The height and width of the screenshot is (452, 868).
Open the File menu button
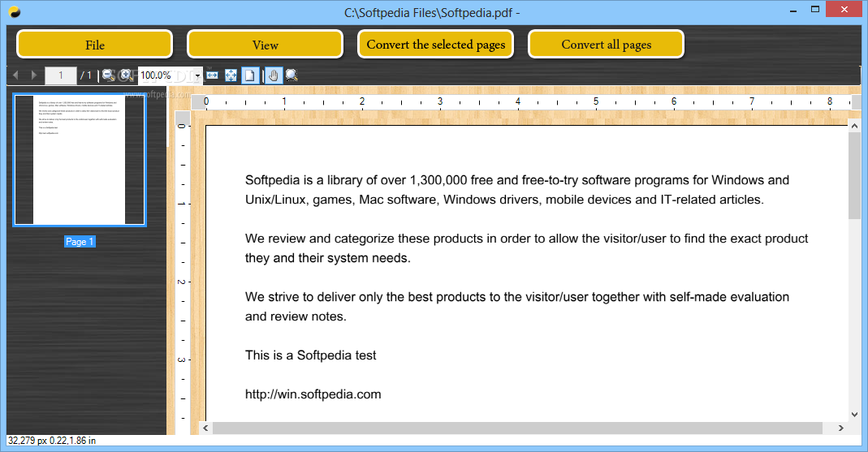pos(95,45)
